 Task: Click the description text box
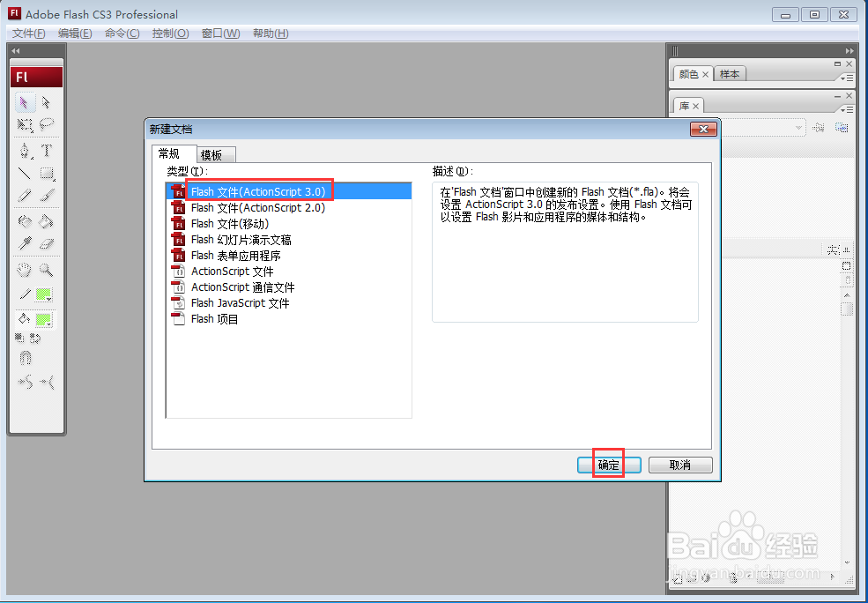coord(565,252)
